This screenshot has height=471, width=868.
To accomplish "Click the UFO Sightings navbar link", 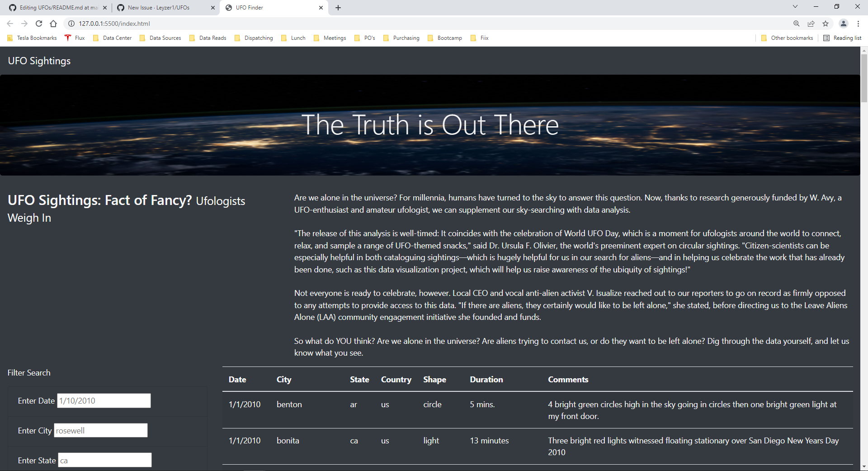I will [x=39, y=61].
